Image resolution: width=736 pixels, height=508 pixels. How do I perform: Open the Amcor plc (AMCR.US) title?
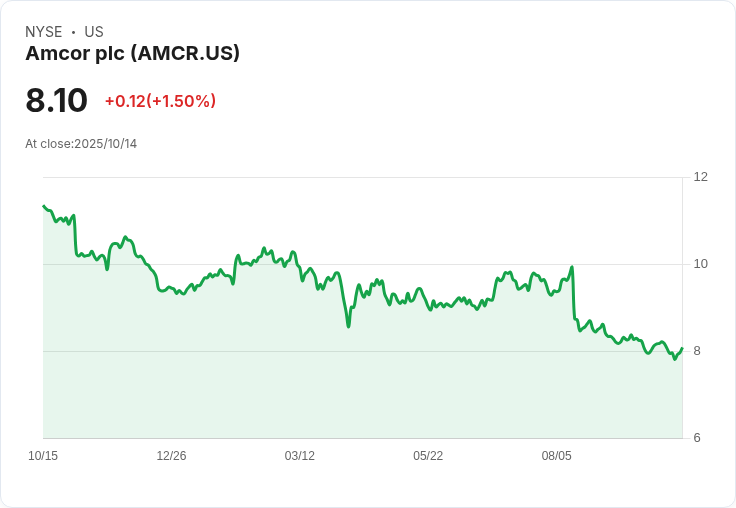click(x=132, y=54)
